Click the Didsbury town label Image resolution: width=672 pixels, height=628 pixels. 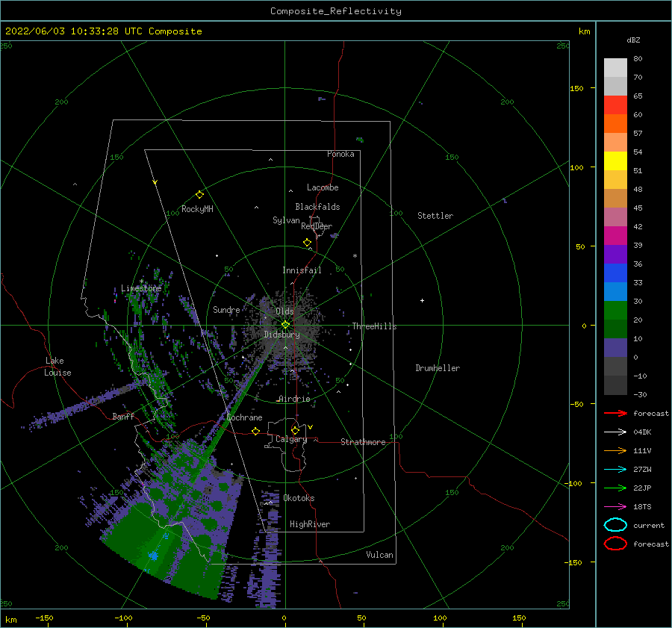point(282,335)
